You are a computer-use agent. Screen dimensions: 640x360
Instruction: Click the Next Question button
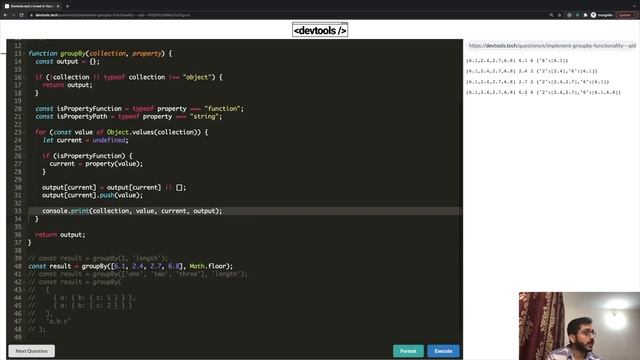[31, 351]
